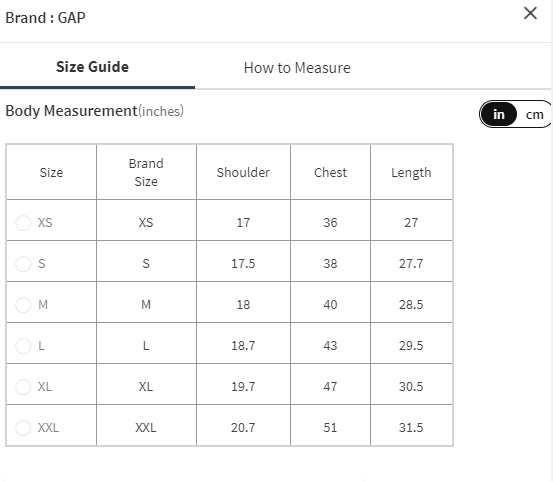Viewport: 553px width, 481px height.
Task: Select the XL size radio button
Action: pos(23,387)
